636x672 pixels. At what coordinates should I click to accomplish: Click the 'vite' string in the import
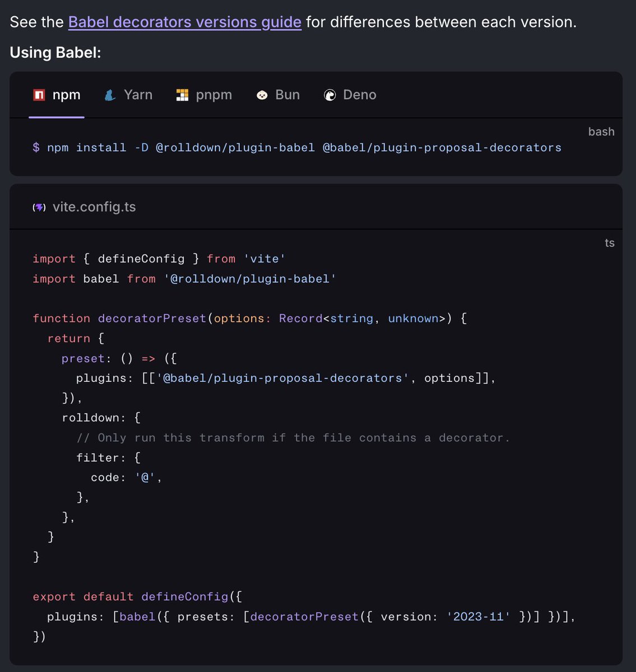click(264, 259)
